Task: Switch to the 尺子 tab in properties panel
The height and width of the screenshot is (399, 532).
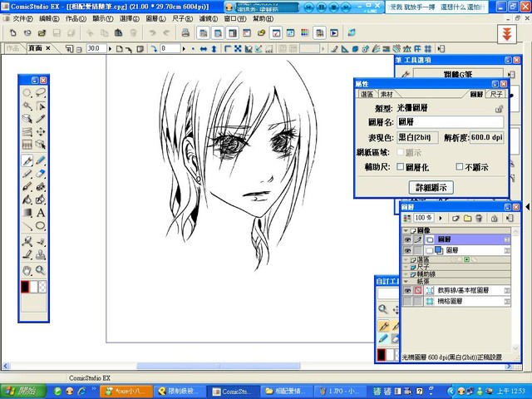Action: (x=496, y=94)
